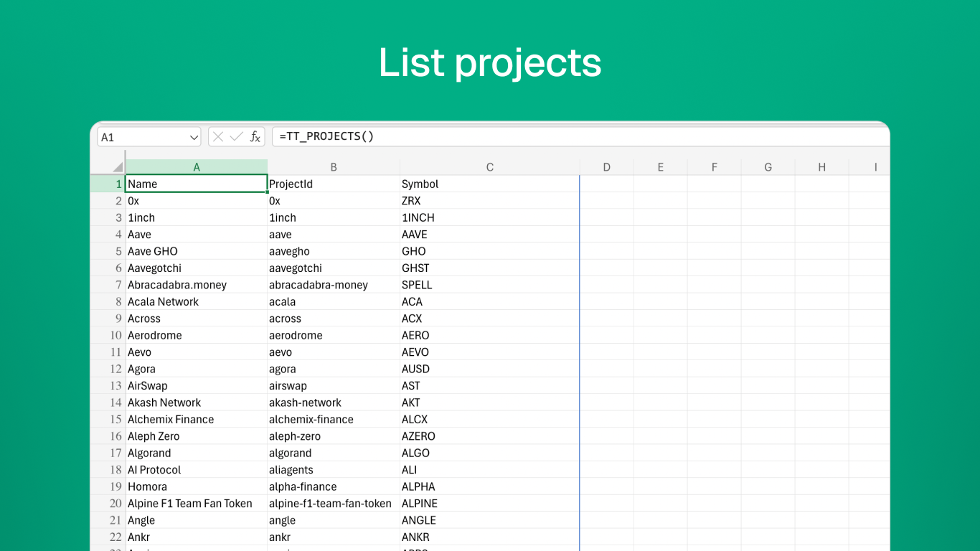Click the formula bar with =TT_PROJECTS()
Viewport: 980px width, 551px height.
tap(580, 136)
